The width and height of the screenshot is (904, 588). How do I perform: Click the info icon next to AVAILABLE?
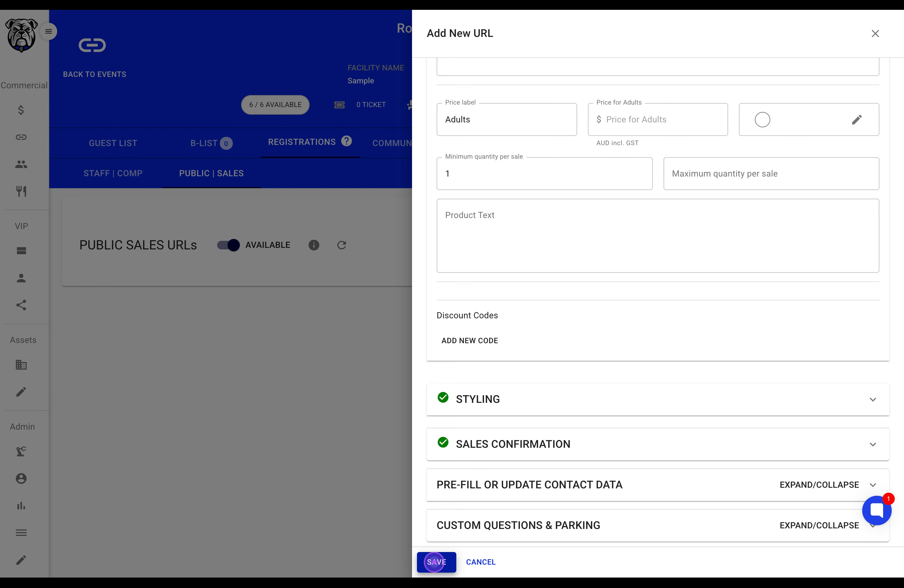pyautogui.click(x=314, y=245)
